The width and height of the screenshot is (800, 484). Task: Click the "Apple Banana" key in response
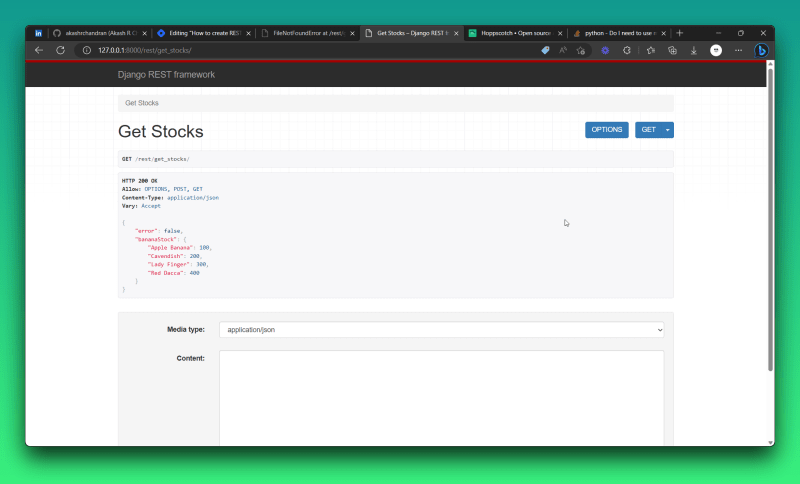tap(170, 247)
